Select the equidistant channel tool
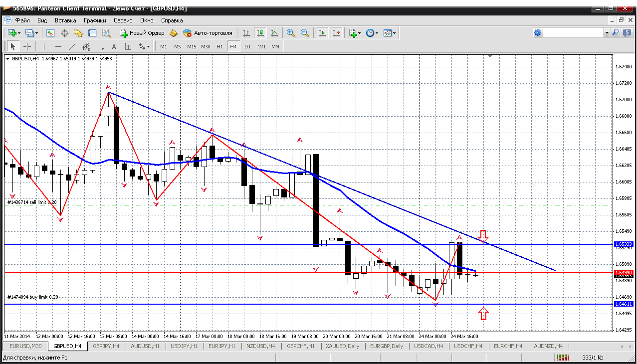Image resolution: width=637 pixels, height=364 pixels. click(x=86, y=46)
